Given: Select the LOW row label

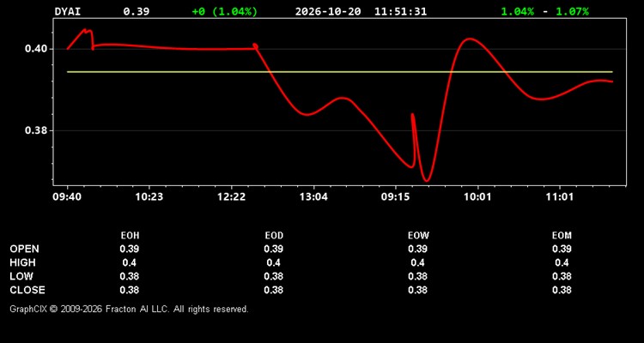Looking at the screenshot, I should point(21,276).
